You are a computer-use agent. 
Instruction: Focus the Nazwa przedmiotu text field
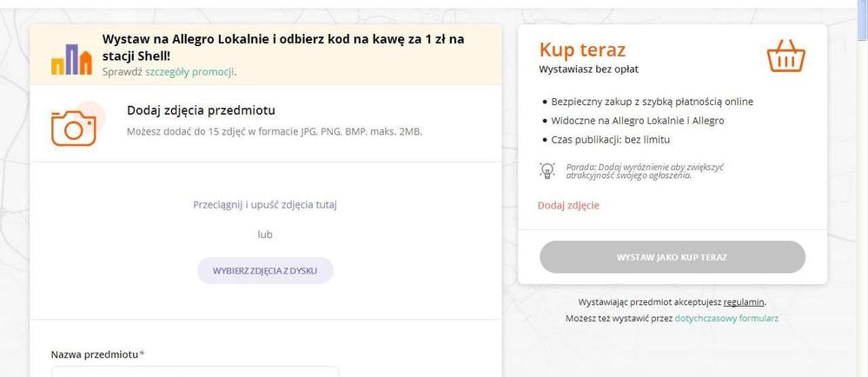tap(195, 373)
